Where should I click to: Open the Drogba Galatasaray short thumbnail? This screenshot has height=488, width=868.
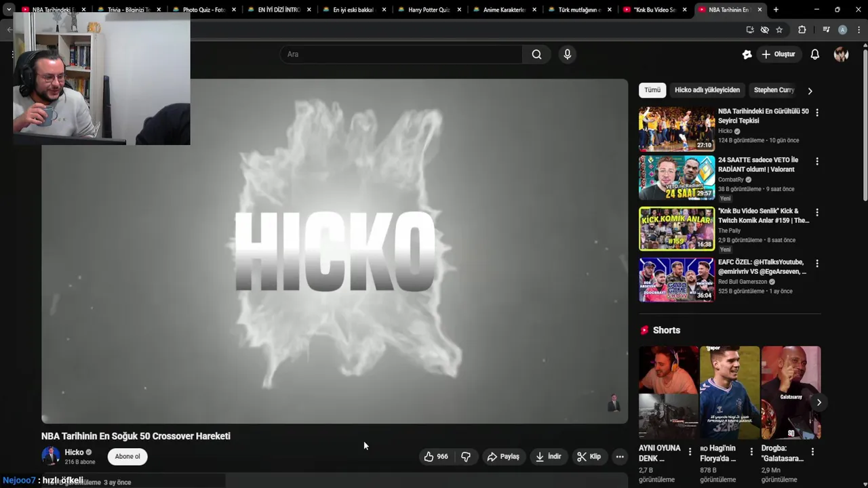(x=791, y=392)
